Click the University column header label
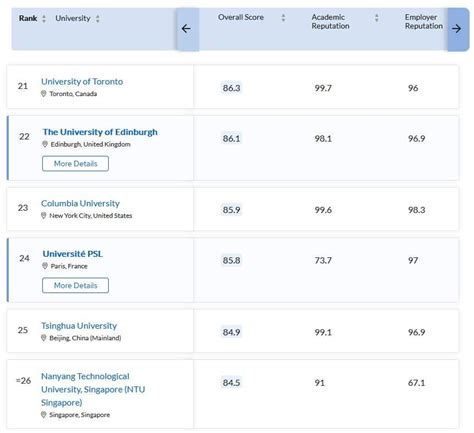This screenshot has height=433, width=474. 73,18
